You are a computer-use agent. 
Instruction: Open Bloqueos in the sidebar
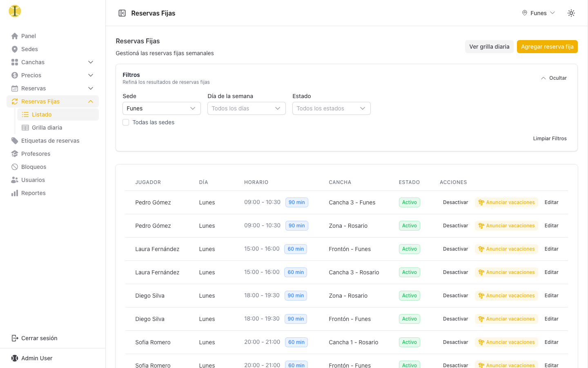click(x=53, y=167)
